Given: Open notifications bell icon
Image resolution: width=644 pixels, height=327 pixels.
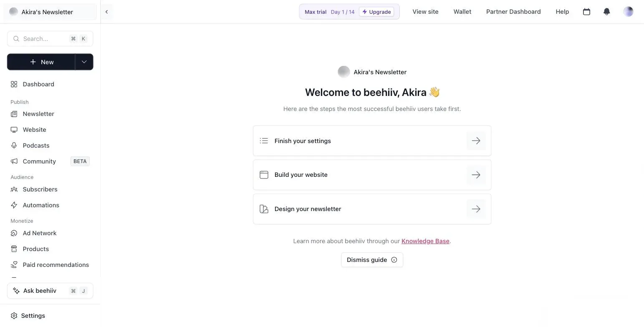Looking at the screenshot, I should (607, 12).
